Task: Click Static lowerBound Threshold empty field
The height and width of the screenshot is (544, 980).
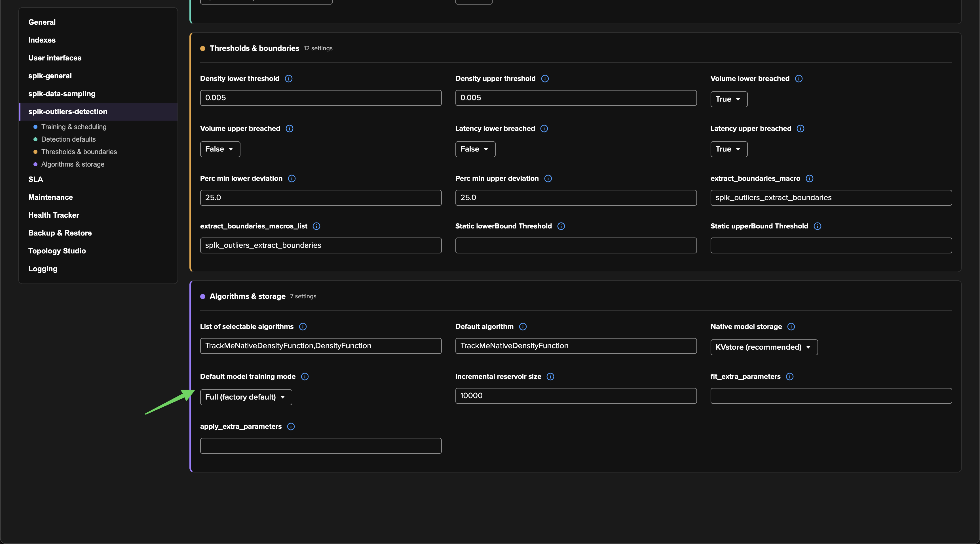Action: click(576, 245)
